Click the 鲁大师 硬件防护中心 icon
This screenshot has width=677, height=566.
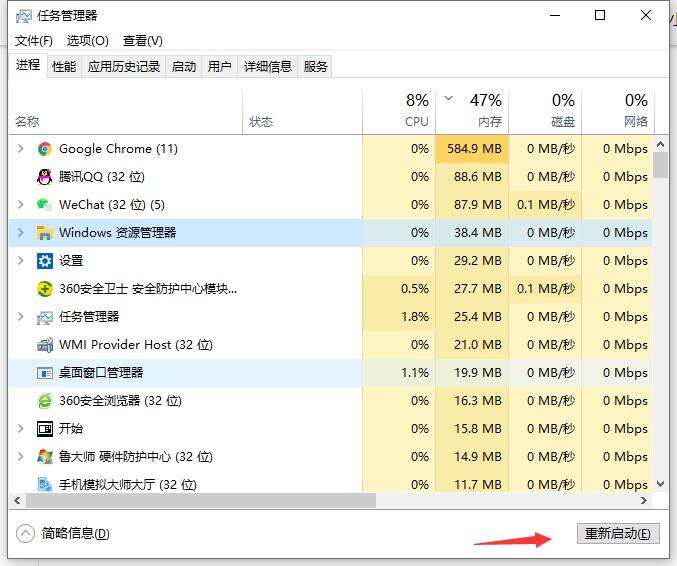[x=44, y=457]
